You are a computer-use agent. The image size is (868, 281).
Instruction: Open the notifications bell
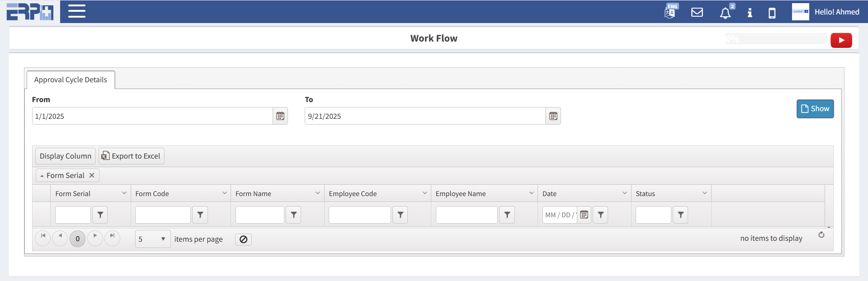coord(725,13)
